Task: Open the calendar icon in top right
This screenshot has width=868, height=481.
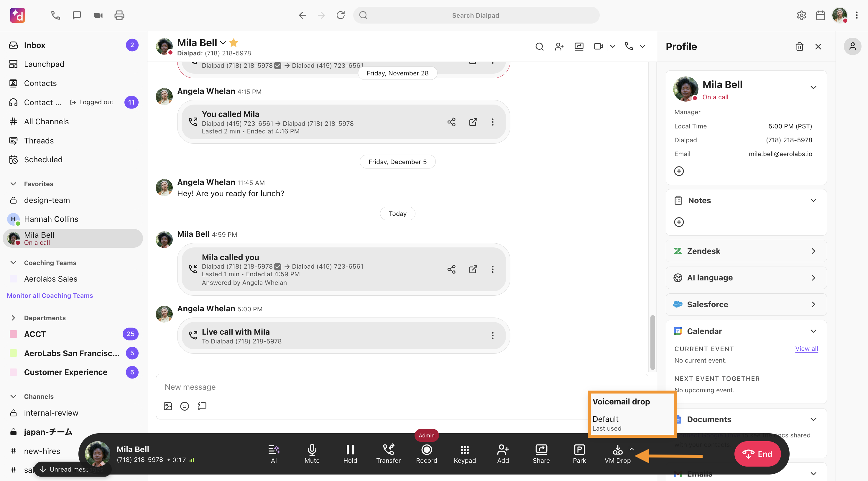Action: [820, 15]
